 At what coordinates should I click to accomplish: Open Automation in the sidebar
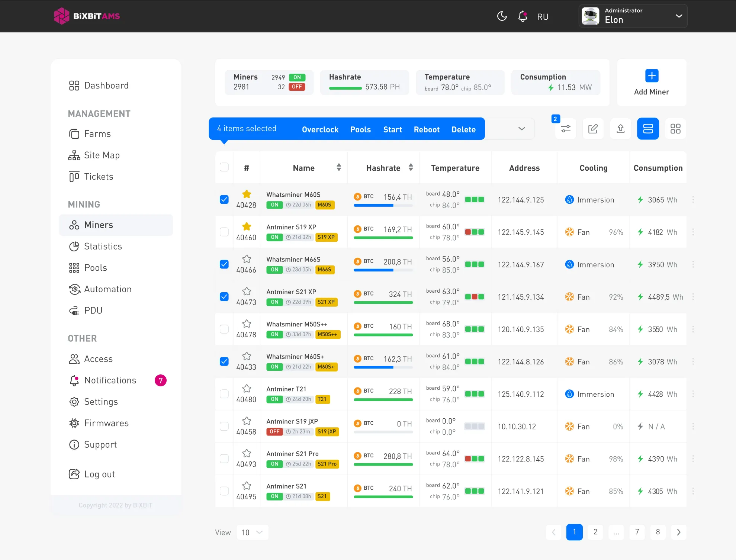100,289
